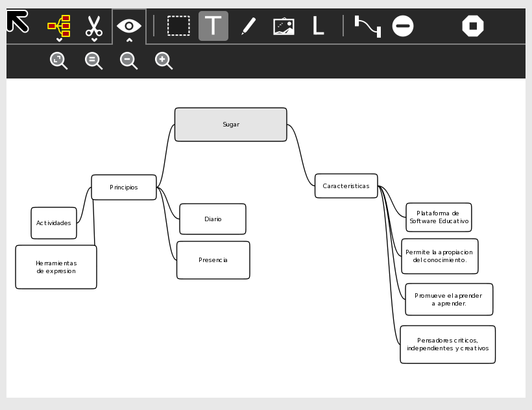Enable the dashed rectangle edit mode

pos(178,26)
